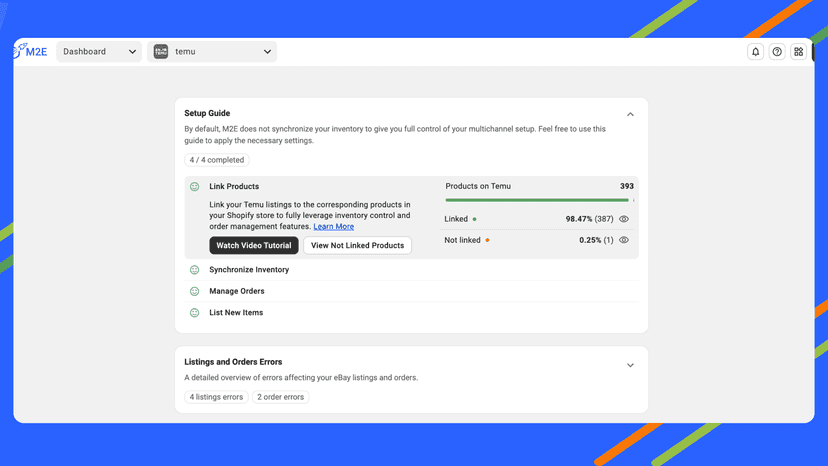
Task: Click View Not Linked Products button
Action: coord(357,245)
